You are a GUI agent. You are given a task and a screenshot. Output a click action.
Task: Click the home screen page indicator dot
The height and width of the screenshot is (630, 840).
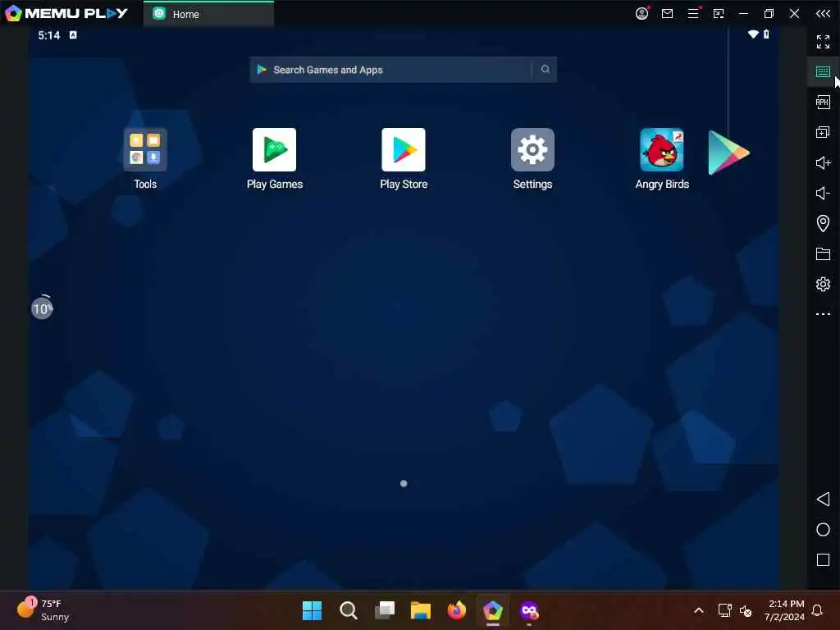[x=404, y=483]
